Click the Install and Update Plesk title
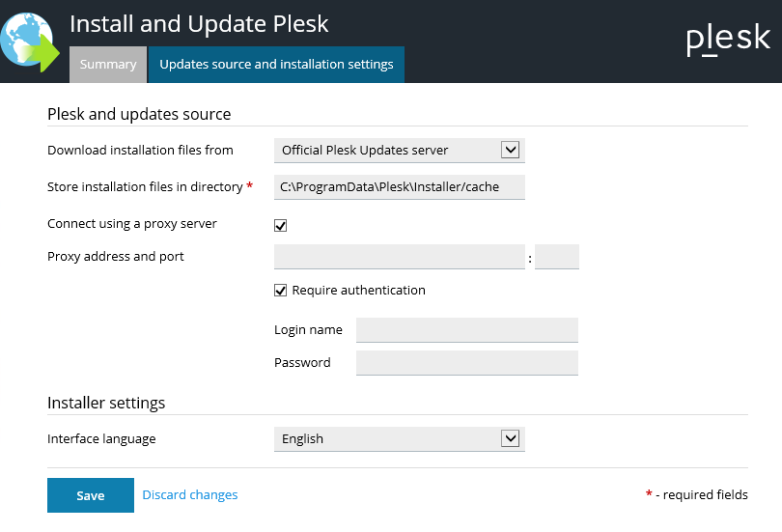Image resolution: width=782 pixels, height=532 pixels. point(199,24)
